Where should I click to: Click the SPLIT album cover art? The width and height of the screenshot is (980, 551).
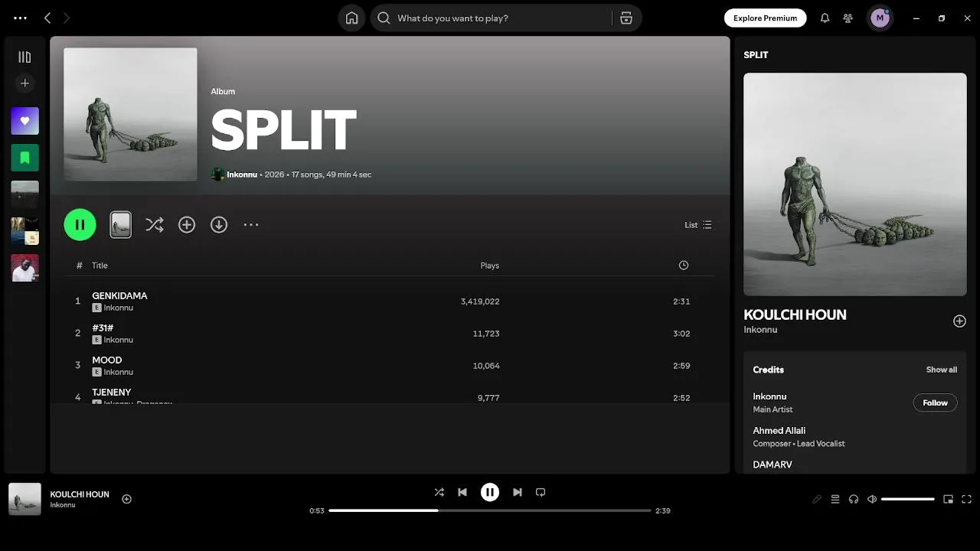(x=130, y=115)
